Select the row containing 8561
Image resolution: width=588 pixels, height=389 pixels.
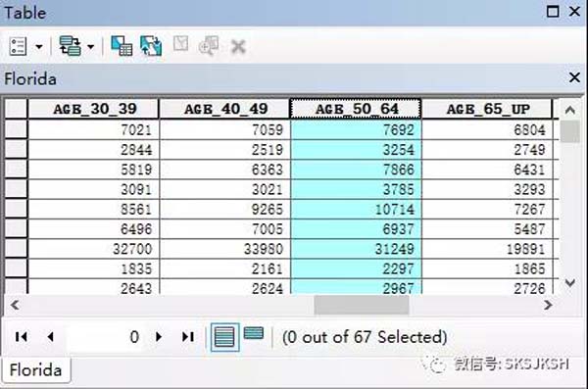click(16, 209)
